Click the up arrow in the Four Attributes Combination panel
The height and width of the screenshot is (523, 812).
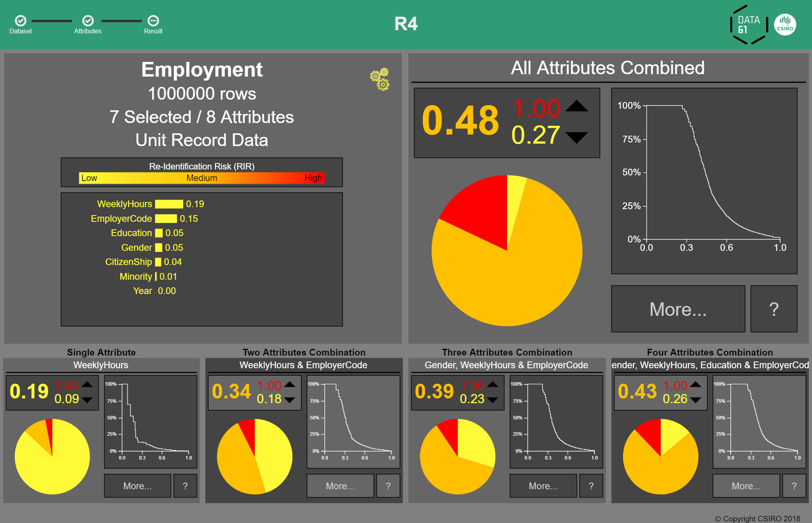696,385
